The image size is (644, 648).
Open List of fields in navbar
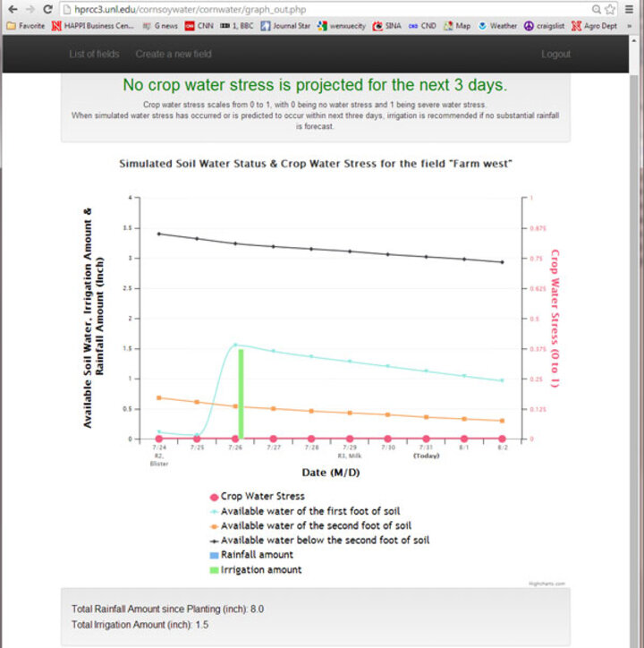94,55
